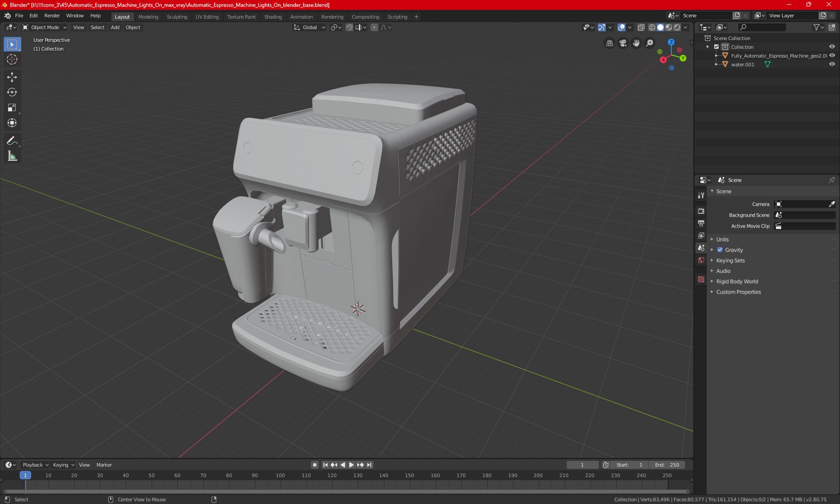Image resolution: width=840 pixels, height=504 pixels.
Task: Open the Keying dropdown in timeline
Action: click(63, 465)
